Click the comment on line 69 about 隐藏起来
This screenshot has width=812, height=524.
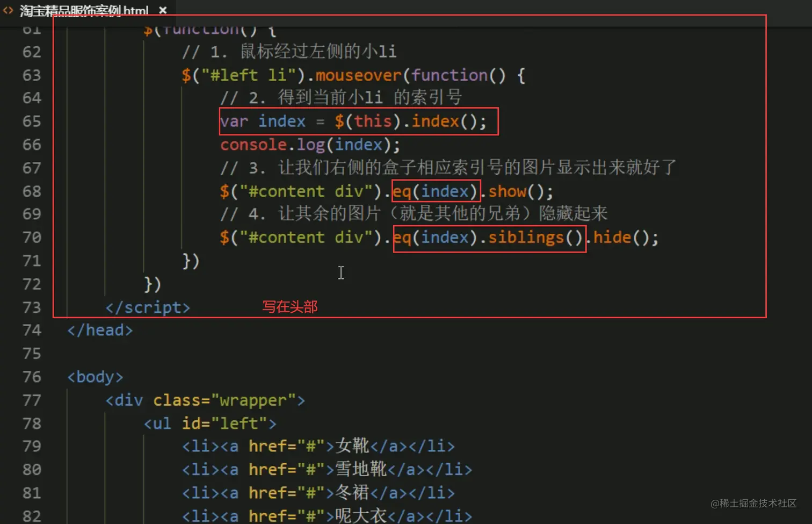(x=414, y=214)
